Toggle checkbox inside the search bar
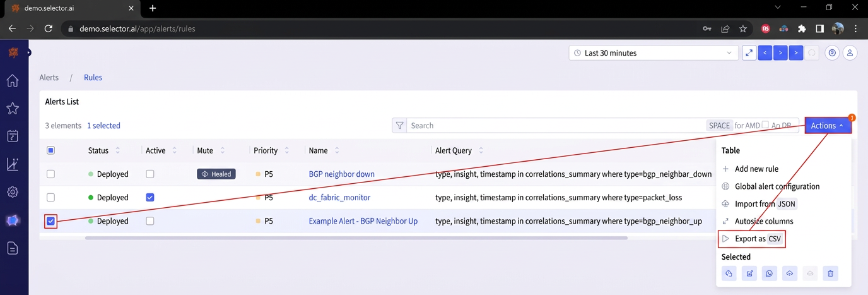Viewport: 868px width, 295px height. pos(765,125)
